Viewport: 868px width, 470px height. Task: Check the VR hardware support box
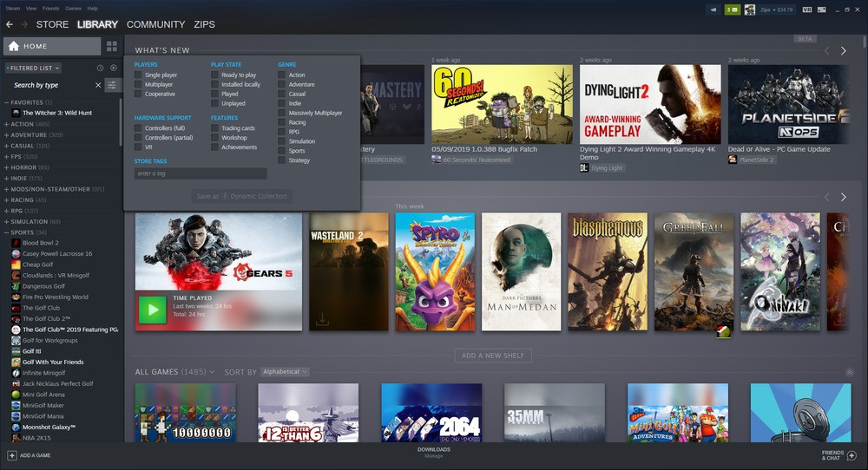[x=138, y=147]
